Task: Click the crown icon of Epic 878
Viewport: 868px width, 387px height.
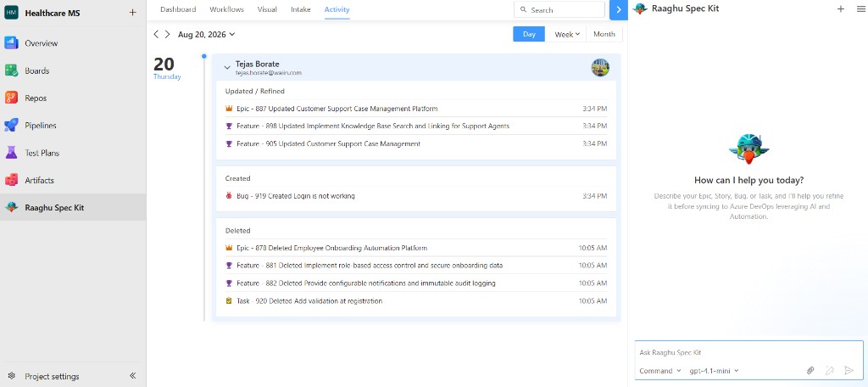Action: tap(229, 248)
